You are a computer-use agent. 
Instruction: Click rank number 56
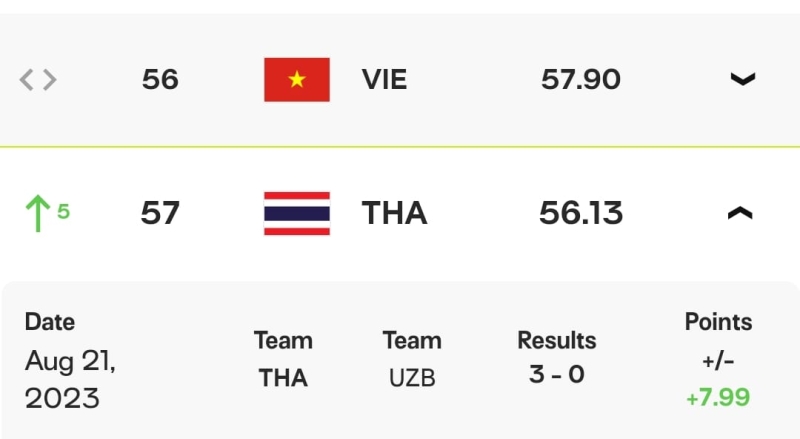(160, 80)
